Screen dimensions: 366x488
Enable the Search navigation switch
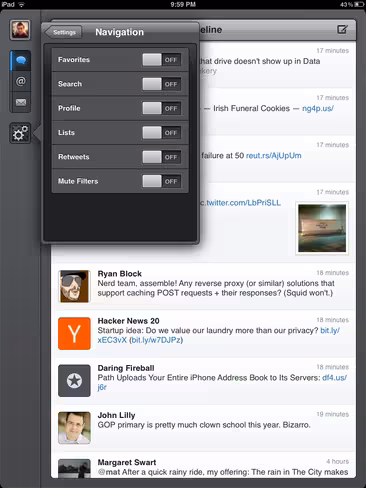point(162,84)
